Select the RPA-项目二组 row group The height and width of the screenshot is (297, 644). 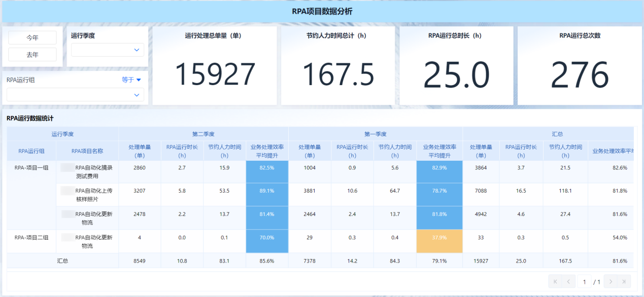[x=31, y=237]
